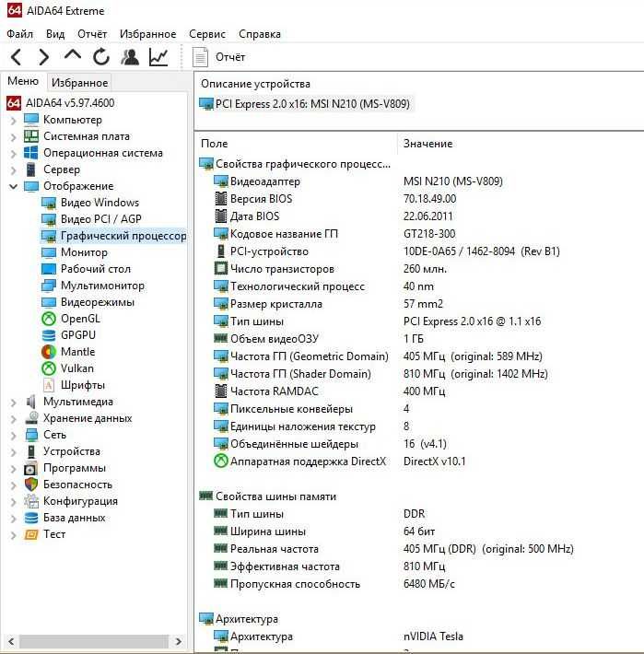
Task: Click the up-level arrow toolbar icon
Action: [x=73, y=55]
